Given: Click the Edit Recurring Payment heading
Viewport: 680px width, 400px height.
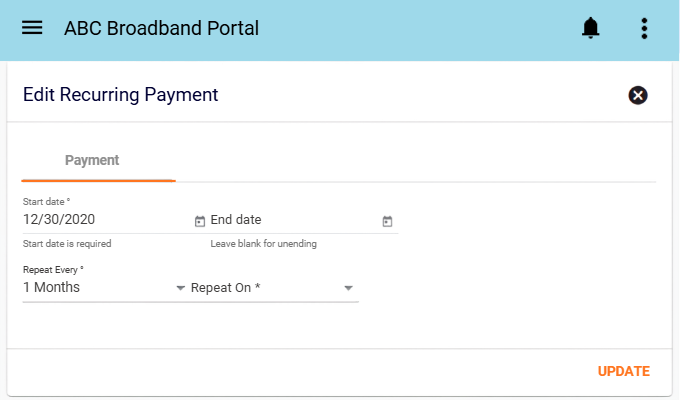Looking at the screenshot, I should [121, 95].
